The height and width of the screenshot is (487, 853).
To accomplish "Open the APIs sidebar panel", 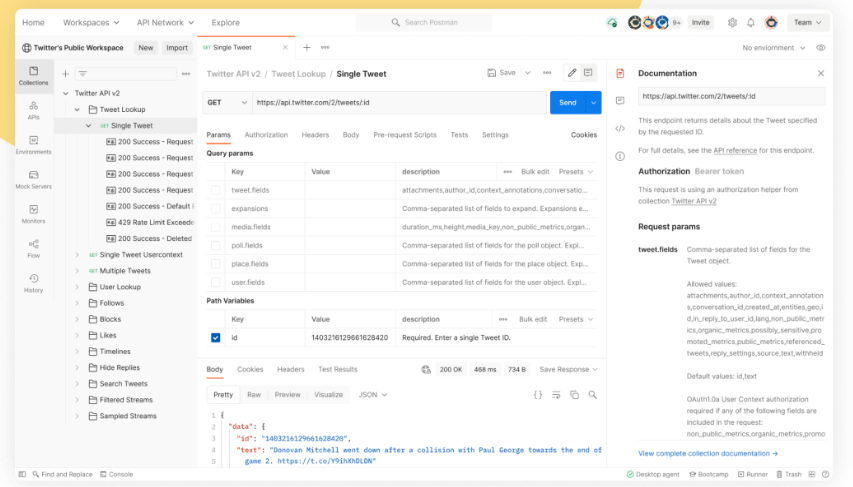I will coord(33,110).
